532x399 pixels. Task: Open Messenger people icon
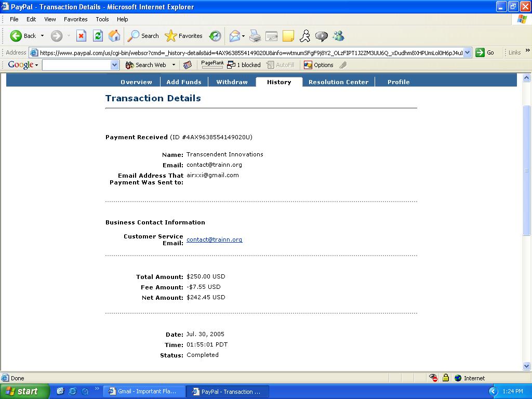tap(338, 36)
